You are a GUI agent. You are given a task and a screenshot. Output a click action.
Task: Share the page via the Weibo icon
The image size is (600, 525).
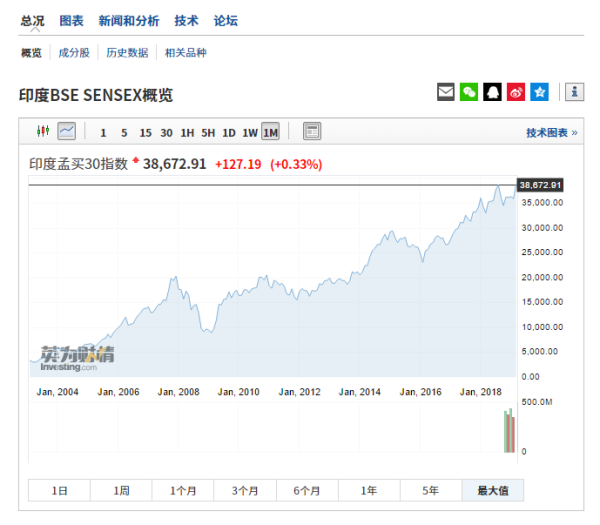coord(516,92)
